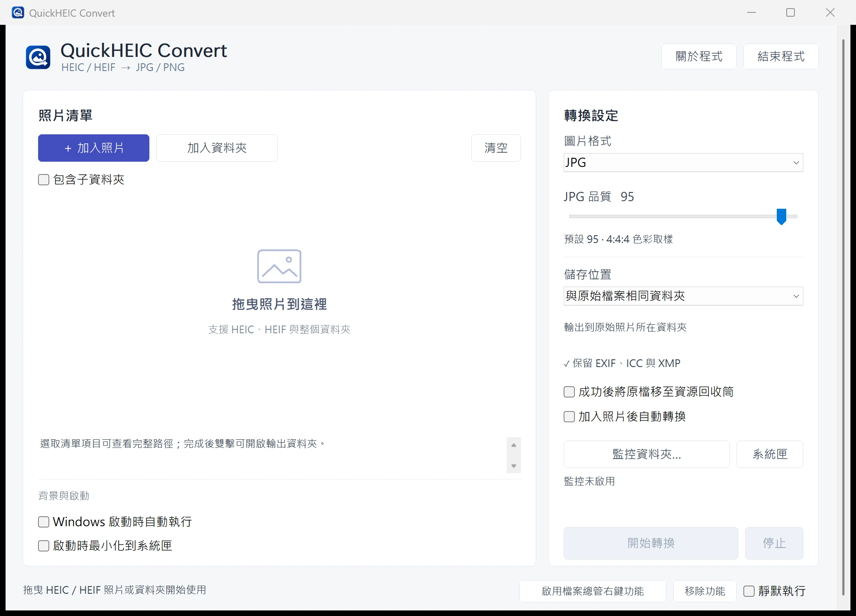This screenshot has height=616, width=856.
Task: Click the 輸出到原始照片所在資料夾 text
Action: pyautogui.click(x=625, y=327)
